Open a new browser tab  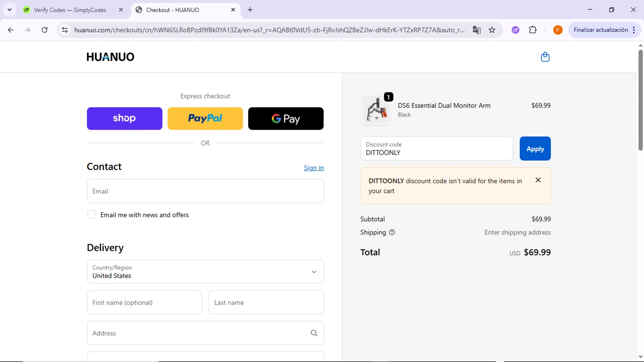250,9
